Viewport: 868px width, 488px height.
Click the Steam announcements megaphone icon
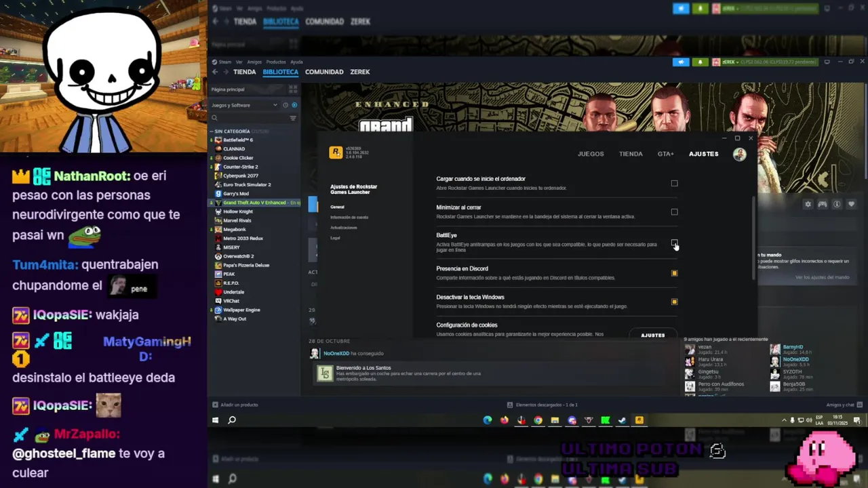681,62
